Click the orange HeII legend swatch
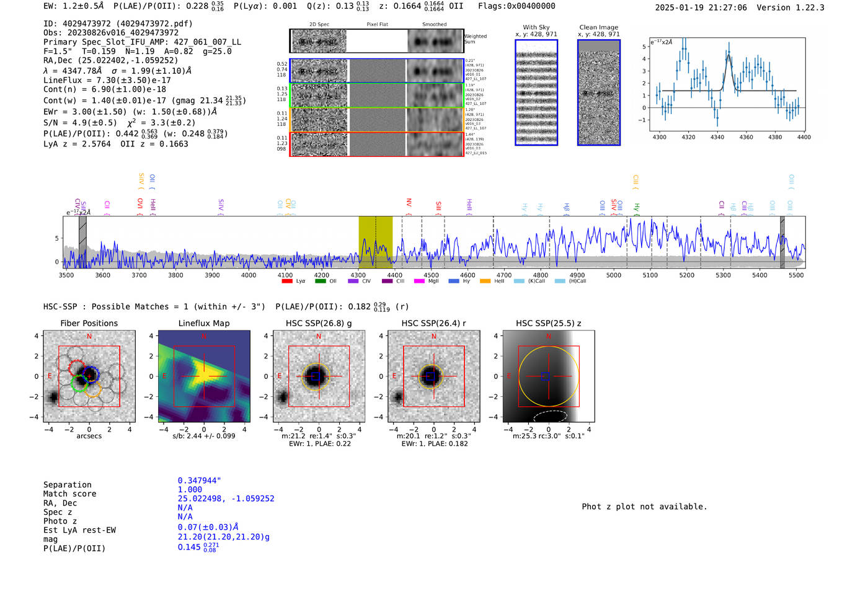This screenshot has width=868, height=591. 485,282
